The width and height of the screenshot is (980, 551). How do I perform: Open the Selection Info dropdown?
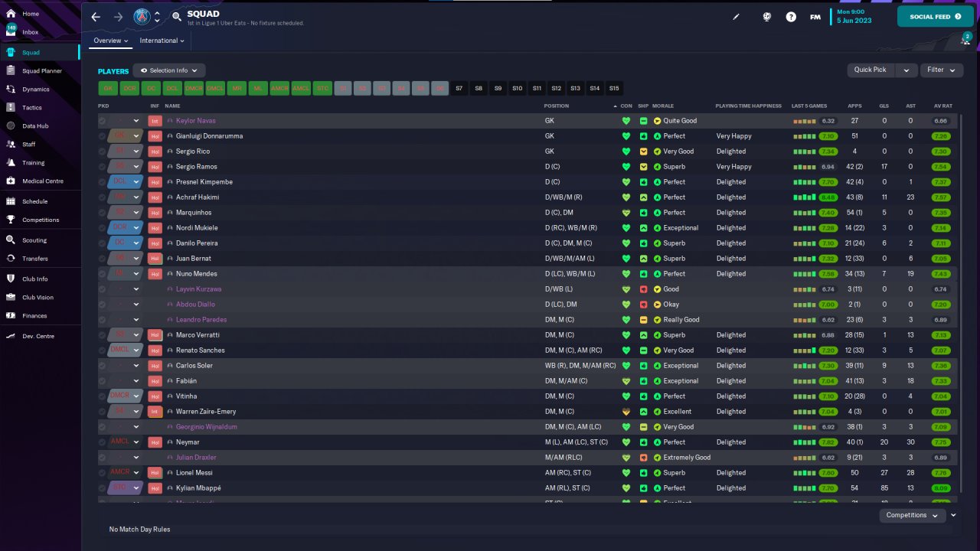(x=169, y=70)
